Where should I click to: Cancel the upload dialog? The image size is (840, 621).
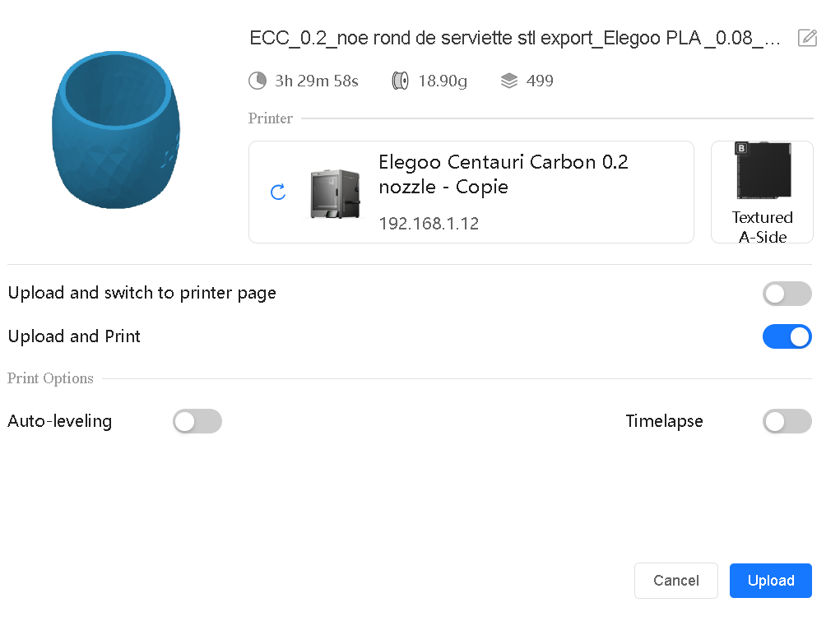coord(675,581)
